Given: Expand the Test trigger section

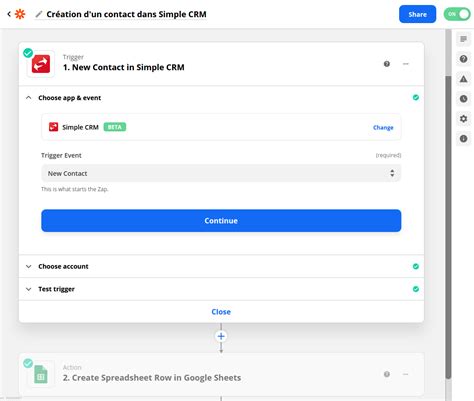Looking at the screenshot, I should click(221, 289).
